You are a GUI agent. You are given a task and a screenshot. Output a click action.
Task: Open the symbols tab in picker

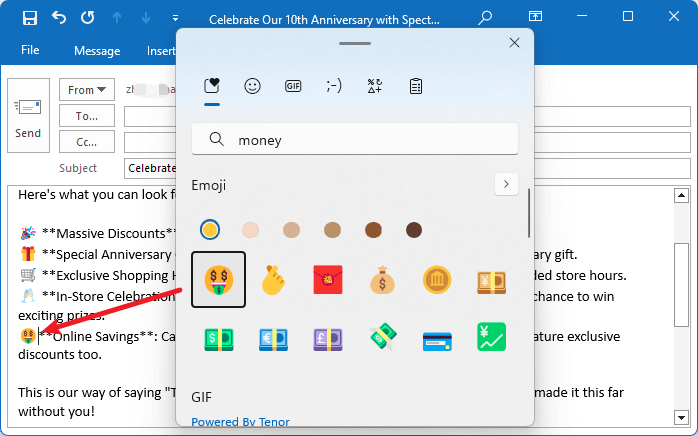pyautogui.click(x=375, y=87)
